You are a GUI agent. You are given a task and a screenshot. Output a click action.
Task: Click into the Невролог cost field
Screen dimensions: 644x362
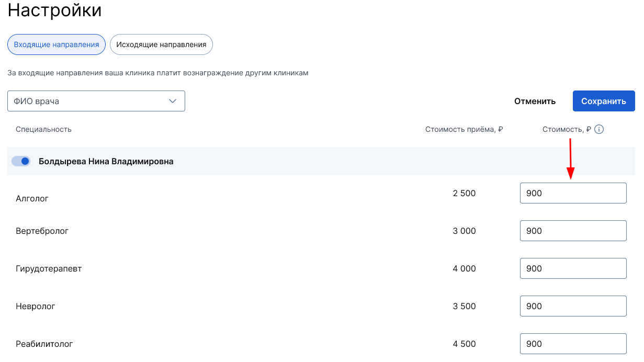point(573,306)
